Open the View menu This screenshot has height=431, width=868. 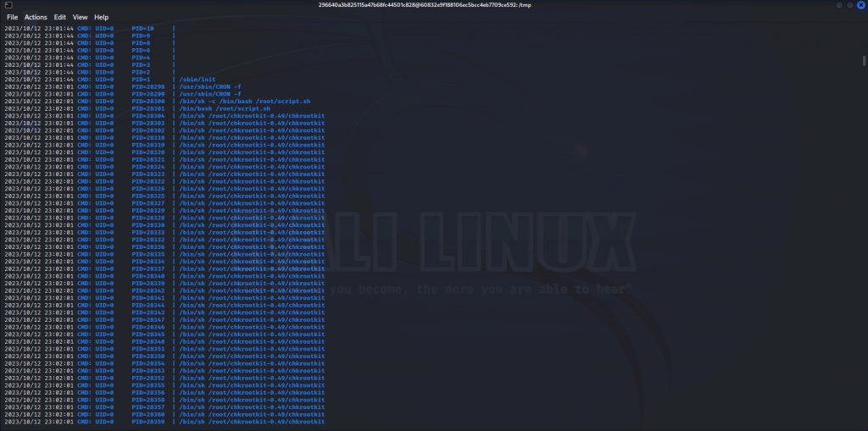(81, 17)
